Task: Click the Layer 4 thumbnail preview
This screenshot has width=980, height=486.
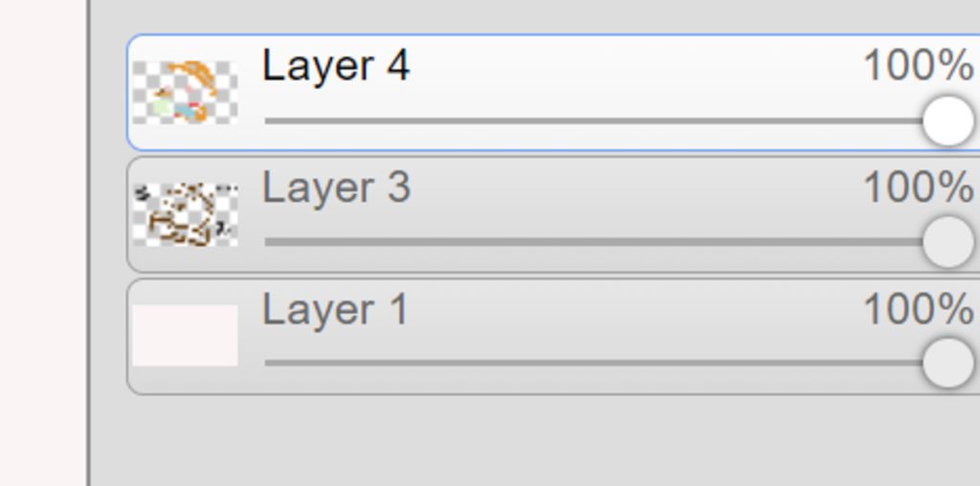Action: (185, 93)
